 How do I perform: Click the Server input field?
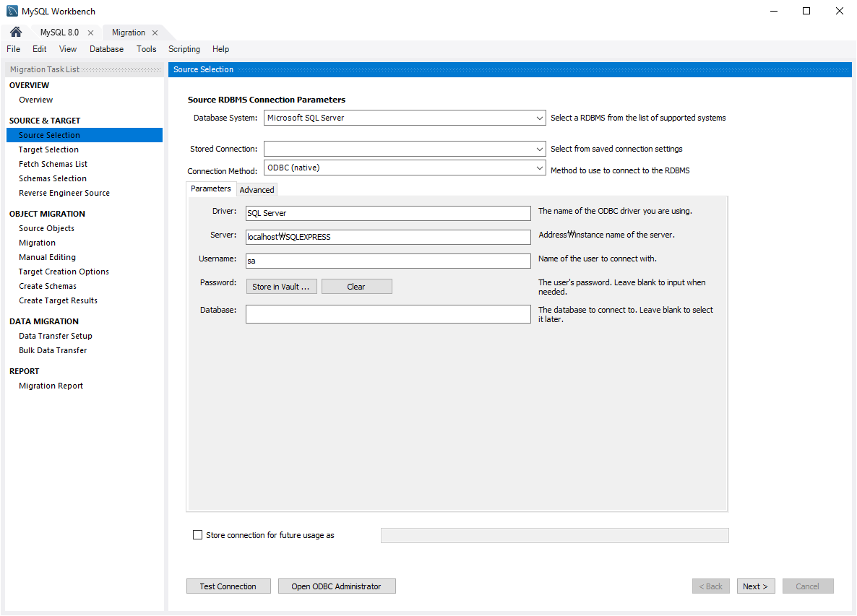coord(388,237)
